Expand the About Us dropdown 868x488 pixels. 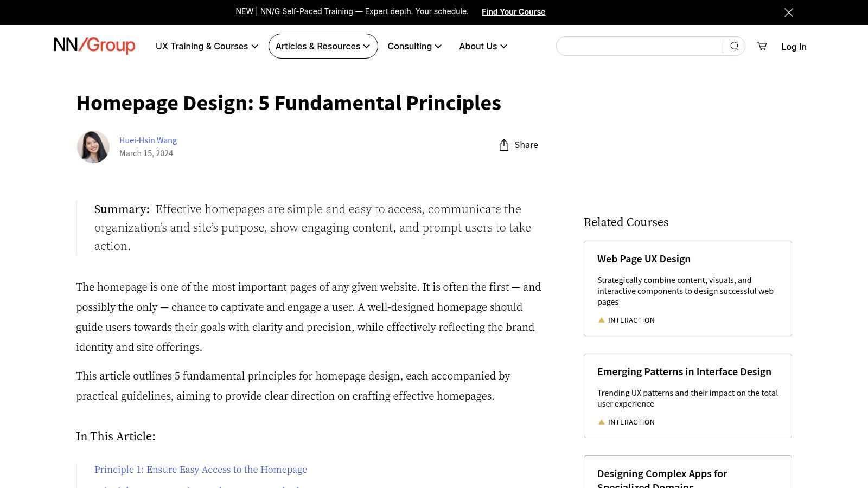(482, 46)
